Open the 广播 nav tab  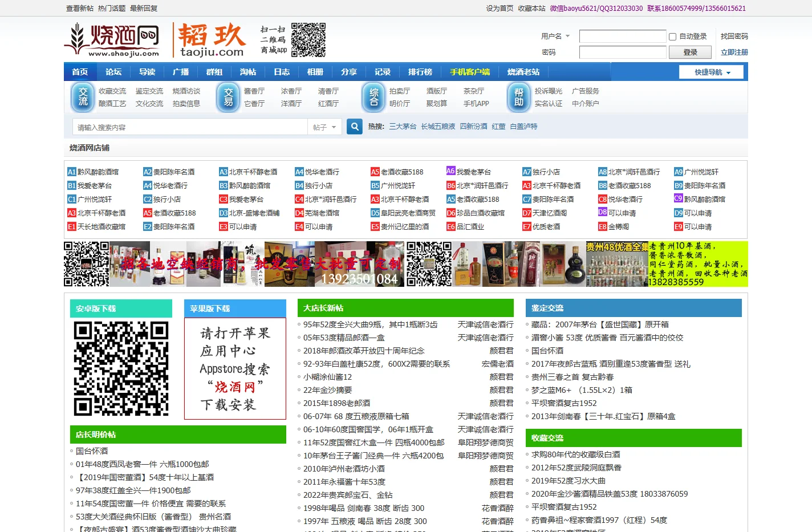tap(181, 72)
